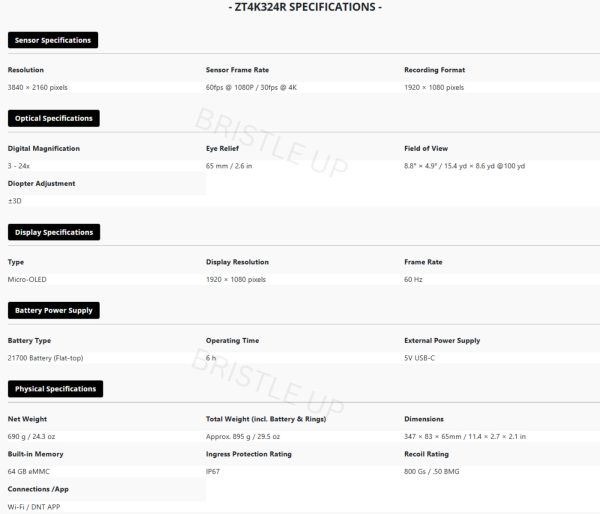Viewport: 600px width, 514px height.
Task: Click the Battery Power Supply header badge
Action: click(x=54, y=310)
